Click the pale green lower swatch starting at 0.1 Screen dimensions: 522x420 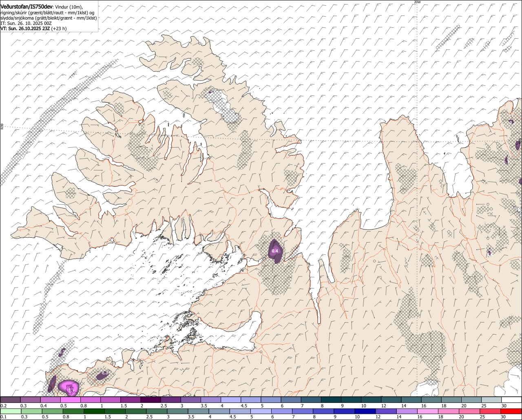pyautogui.click(x=10, y=411)
